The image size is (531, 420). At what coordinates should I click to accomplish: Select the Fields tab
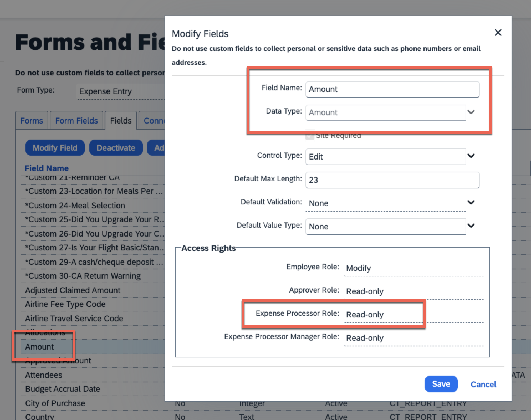click(x=121, y=121)
